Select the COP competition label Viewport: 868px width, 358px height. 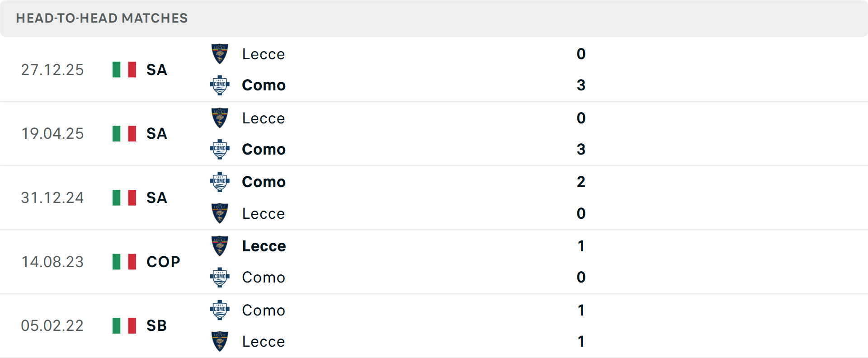[162, 261]
